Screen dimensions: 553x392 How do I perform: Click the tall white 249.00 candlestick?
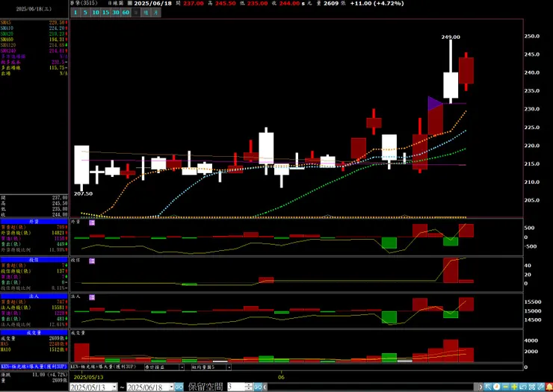[x=451, y=85]
